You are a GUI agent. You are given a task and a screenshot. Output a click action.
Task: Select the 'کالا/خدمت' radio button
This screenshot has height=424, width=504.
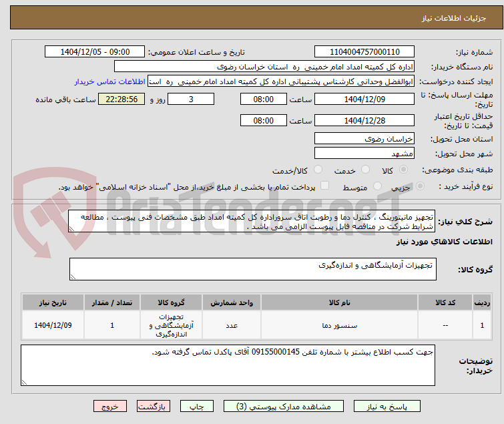pos(318,170)
